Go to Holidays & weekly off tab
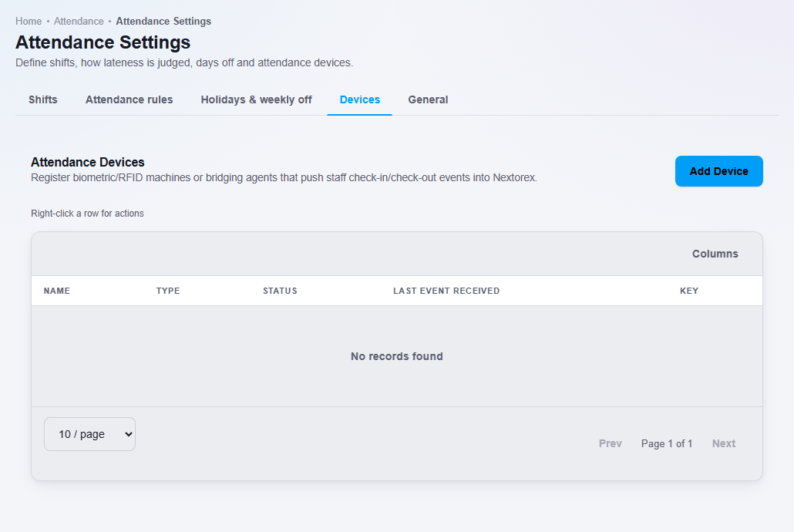Image resolution: width=794 pixels, height=532 pixels. tap(256, 99)
